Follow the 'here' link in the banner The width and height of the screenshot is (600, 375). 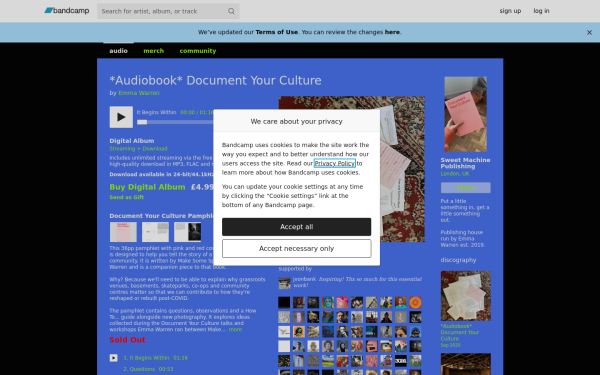click(392, 32)
